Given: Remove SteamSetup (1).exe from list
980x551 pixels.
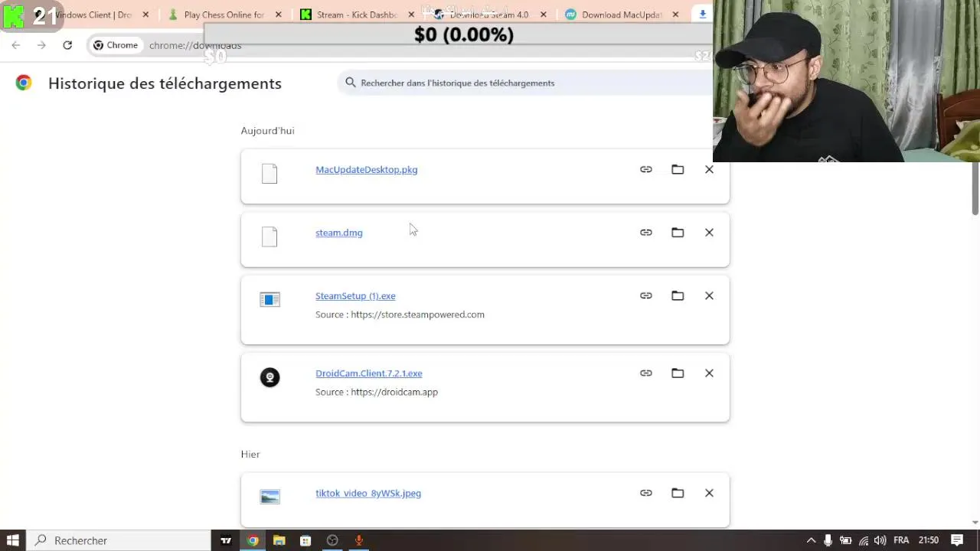Looking at the screenshot, I should pyautogui.click(x=709, y=295).
